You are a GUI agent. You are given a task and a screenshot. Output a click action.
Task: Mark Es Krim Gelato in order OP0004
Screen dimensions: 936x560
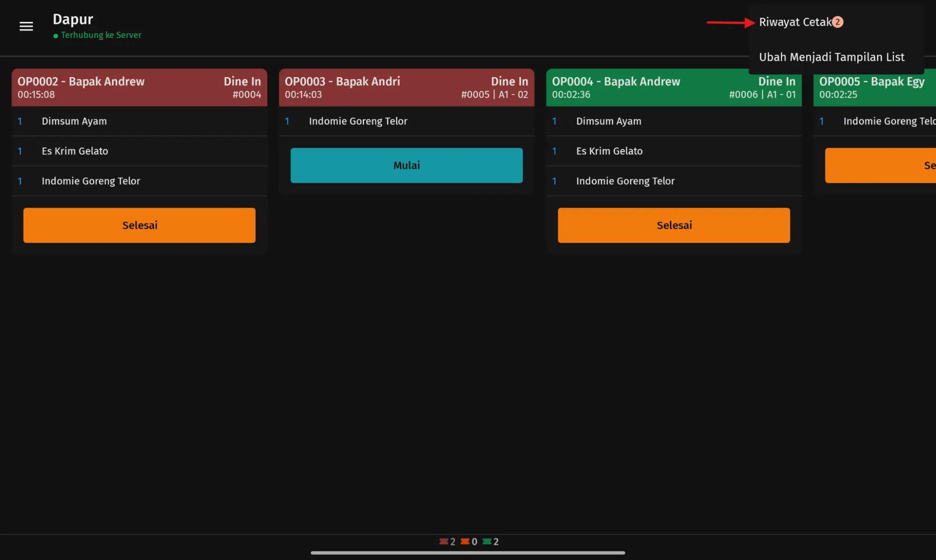(x=609, y=151)
